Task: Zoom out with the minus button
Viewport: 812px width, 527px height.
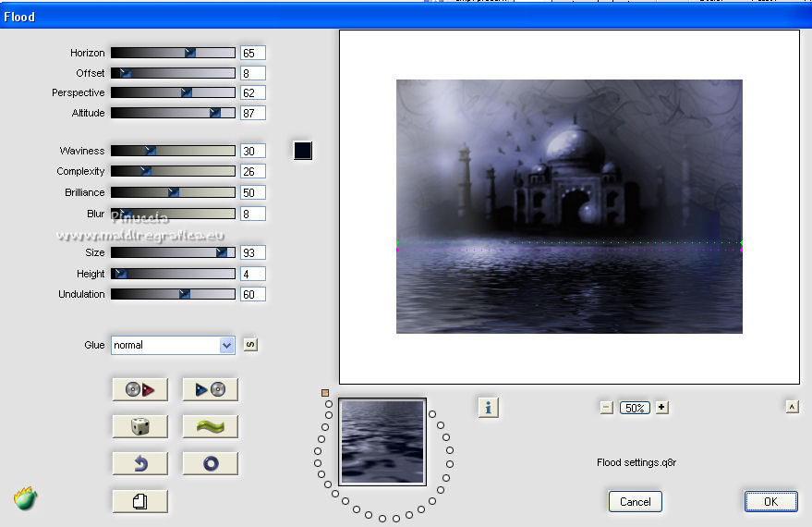Action: click(x=606, y=408)
